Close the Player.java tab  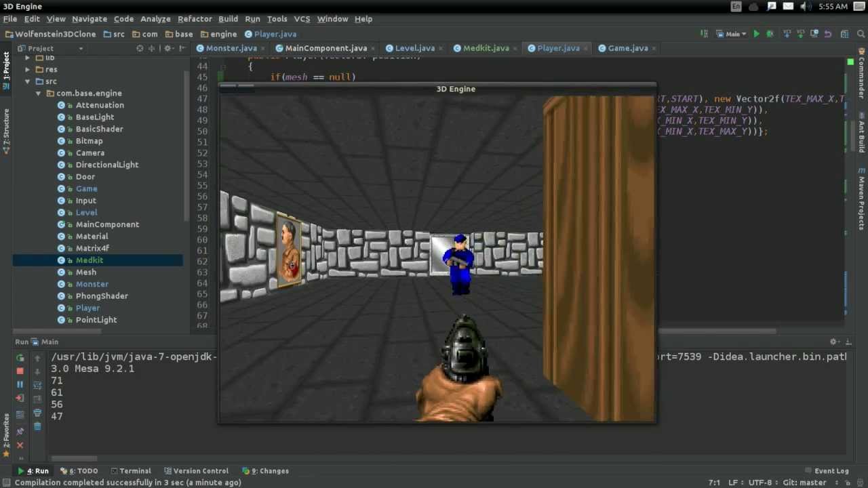point(585,48)
